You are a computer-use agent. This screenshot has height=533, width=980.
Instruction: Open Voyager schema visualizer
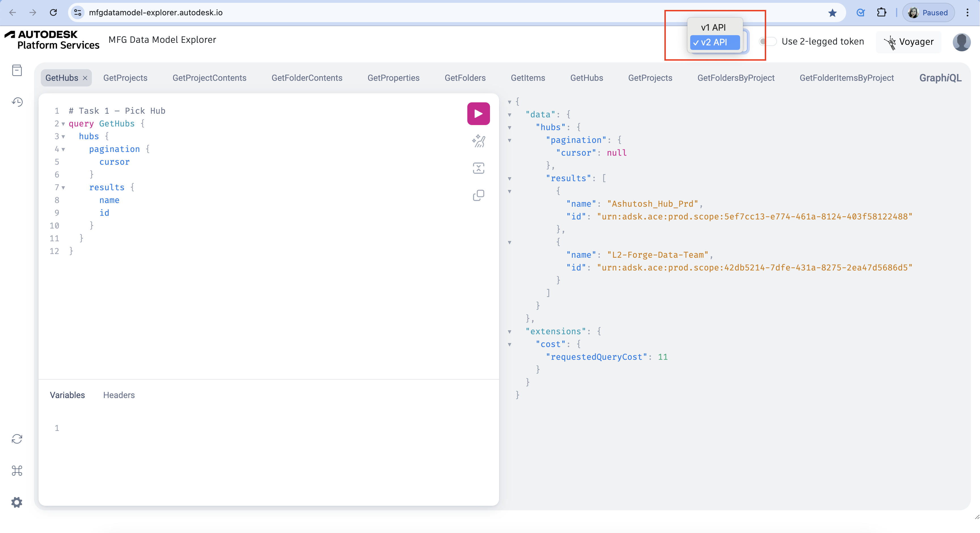pos(909,42)
